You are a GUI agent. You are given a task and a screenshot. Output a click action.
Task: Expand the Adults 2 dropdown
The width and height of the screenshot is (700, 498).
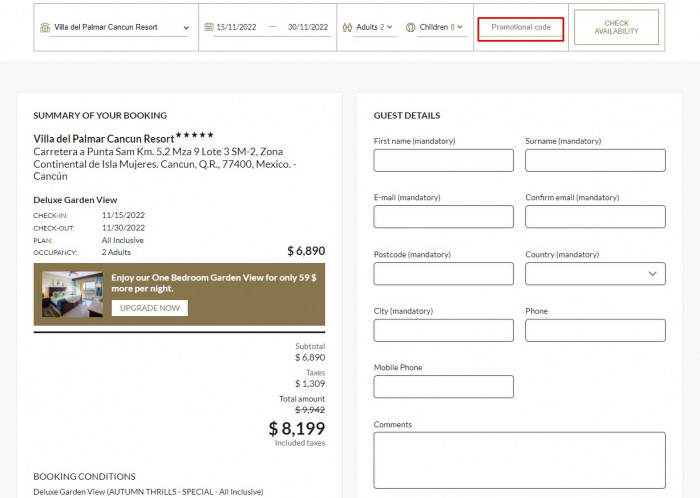(x=374, y=27)
